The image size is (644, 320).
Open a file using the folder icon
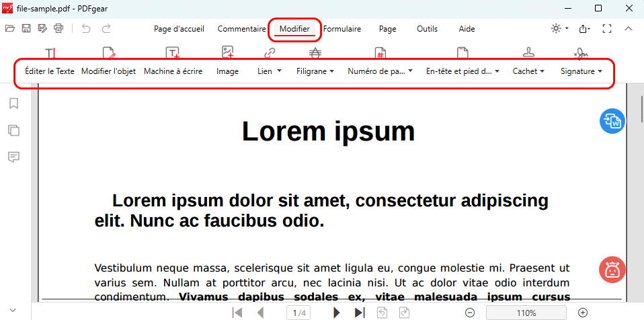(10, 28)
